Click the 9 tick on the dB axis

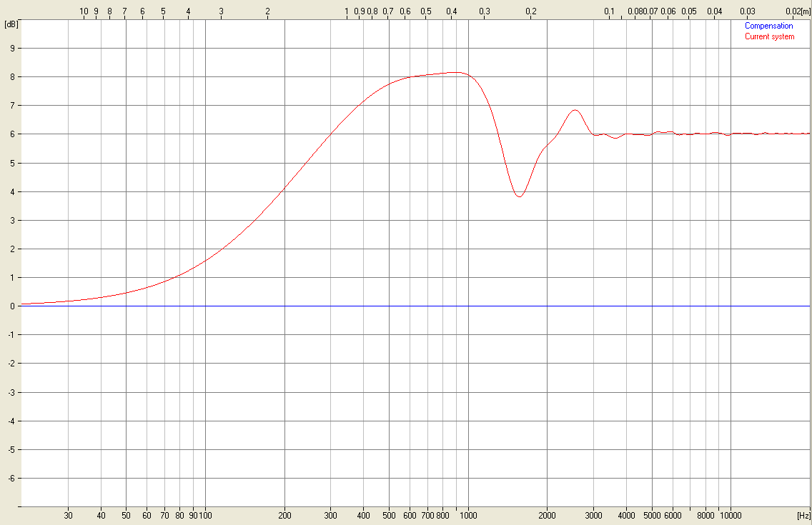(x=13, y=49)
